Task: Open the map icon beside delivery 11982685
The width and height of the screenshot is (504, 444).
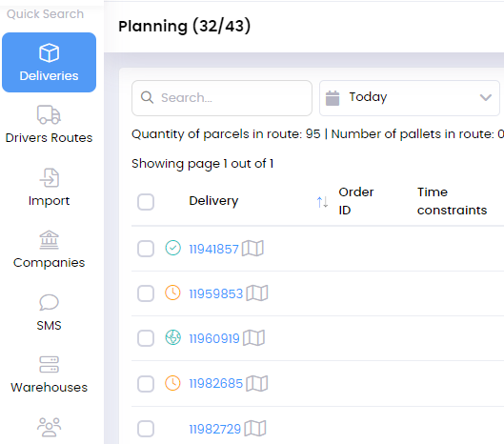Action: (x=257, y=383)
